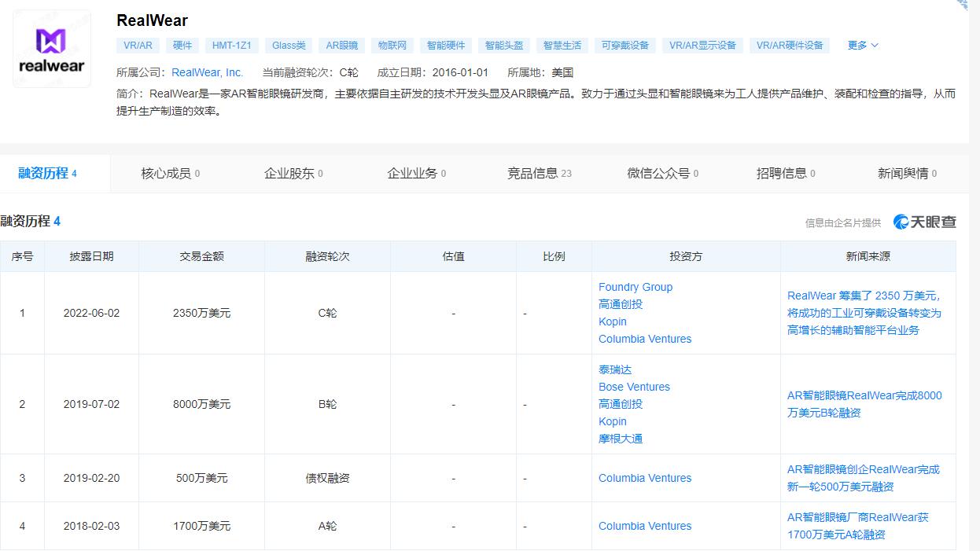The image size is (980, 551).
Task: Switch to the 核心成员 tab
Action: (x=171, y=174)
